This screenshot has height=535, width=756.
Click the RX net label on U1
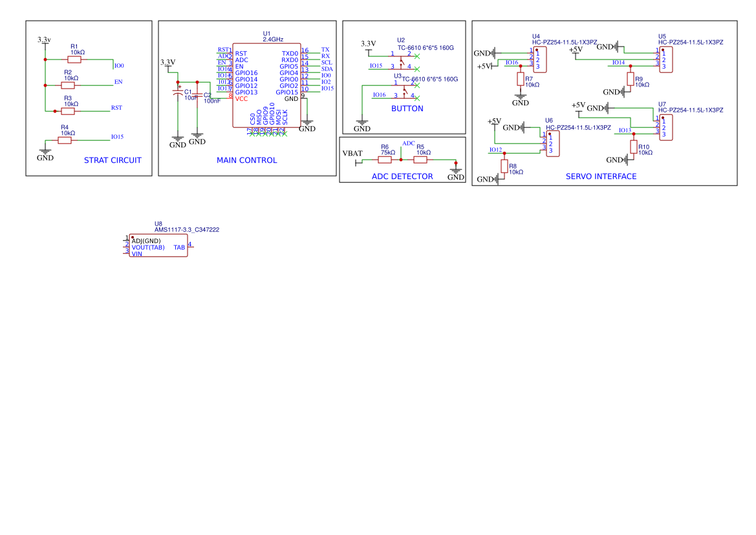tap(325, 56)
